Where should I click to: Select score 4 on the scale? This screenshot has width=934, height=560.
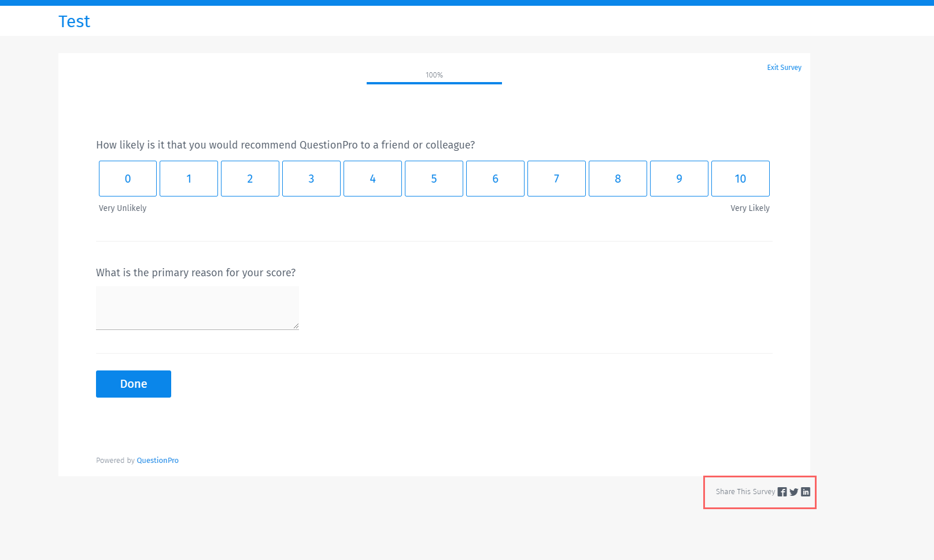click(372, 179)
